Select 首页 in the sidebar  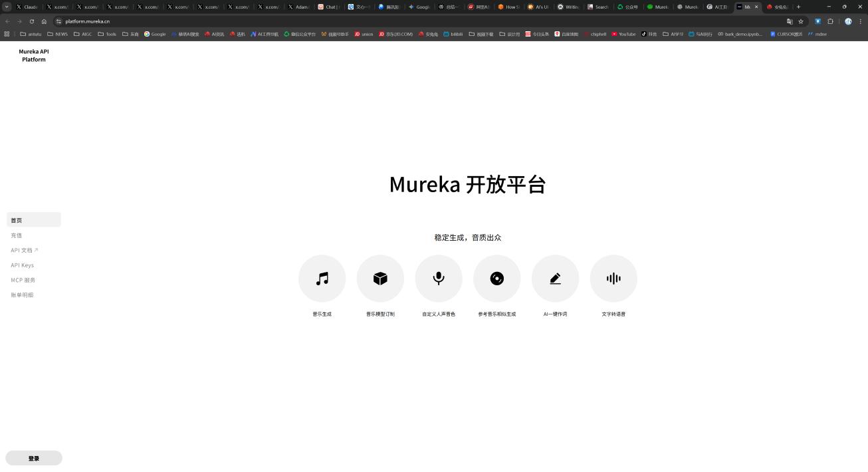(34, 220)
